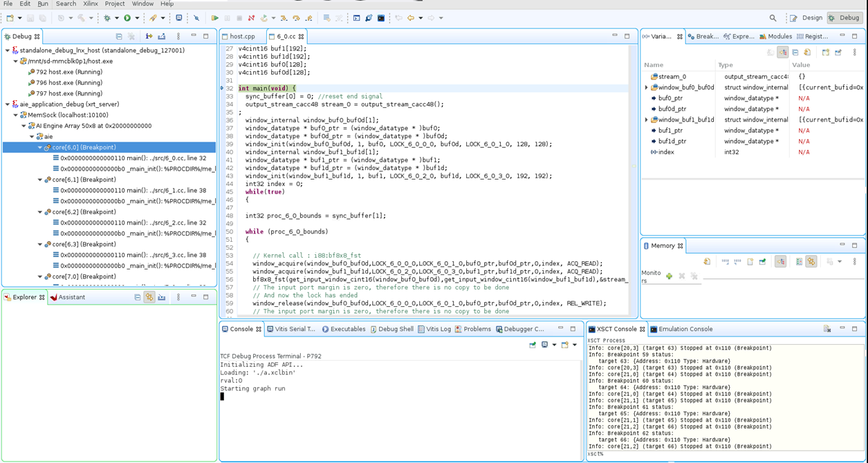
Task: Add a memory monitor with green plus
Action: pos(669,276)
